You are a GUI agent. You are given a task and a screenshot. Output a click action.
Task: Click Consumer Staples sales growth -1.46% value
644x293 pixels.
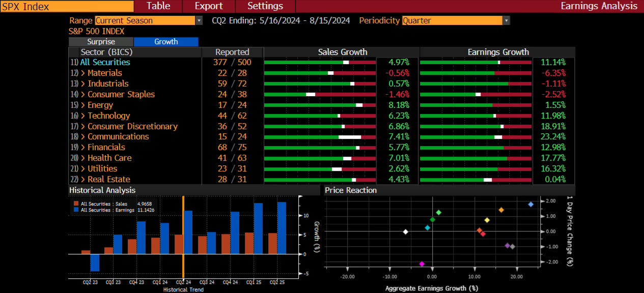point(397,94)
